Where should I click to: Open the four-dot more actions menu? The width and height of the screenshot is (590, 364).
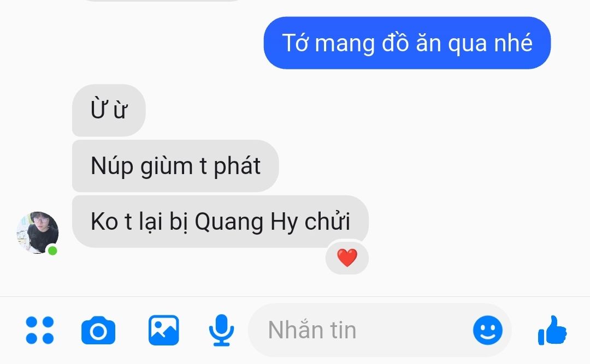tap(40, 330)
